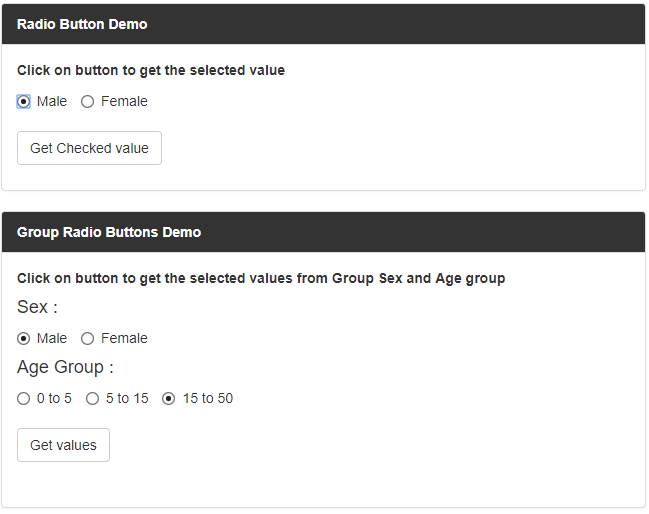Click the '5 to 15' label text
This screenshot has width=649, height=514.
point(127,398)
